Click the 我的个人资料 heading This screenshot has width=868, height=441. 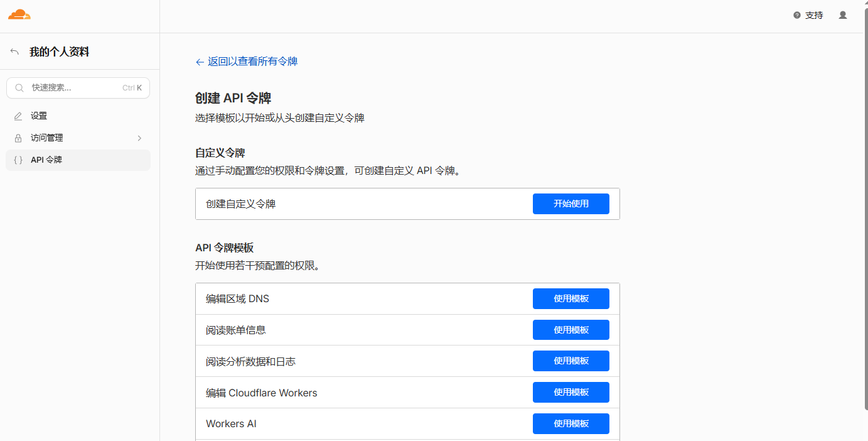(x=60, y=52)
